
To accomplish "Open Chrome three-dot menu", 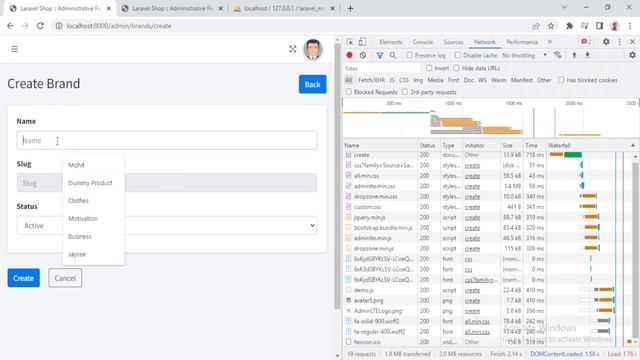I will [x=630, y=26].
